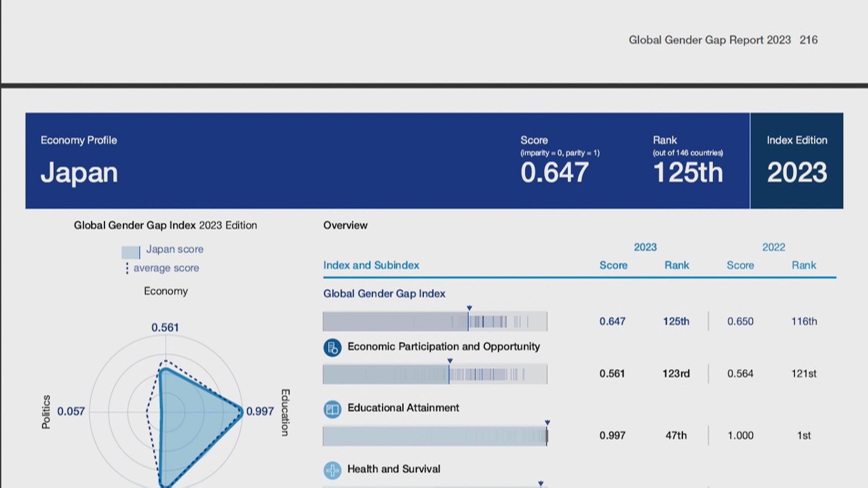The height and width of the screenshot is (488, 868).
Task: Click the Japan country title
Action: 79,173
